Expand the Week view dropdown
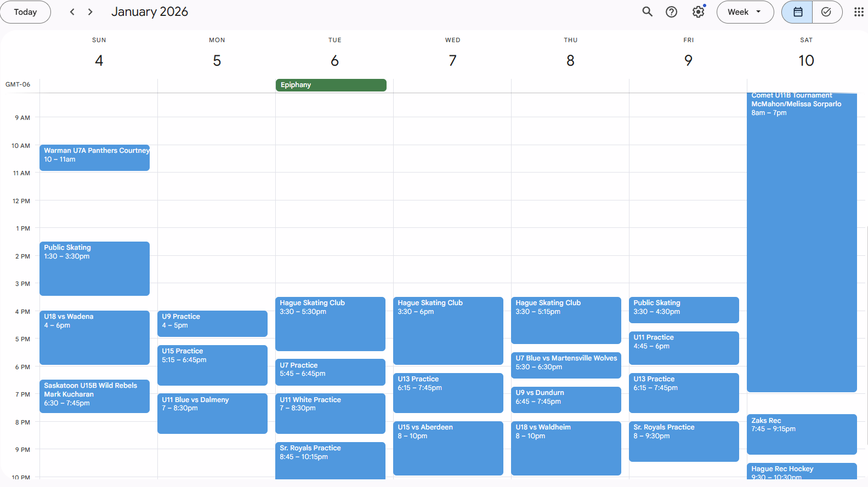The height and width of the screenshot is (487, 868). point(745,12)
